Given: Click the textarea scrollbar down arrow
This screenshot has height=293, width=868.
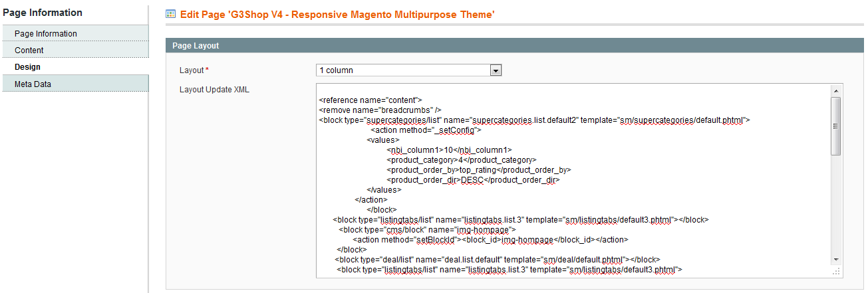Looking at the screenshot, I should click(x=836, y=260).
